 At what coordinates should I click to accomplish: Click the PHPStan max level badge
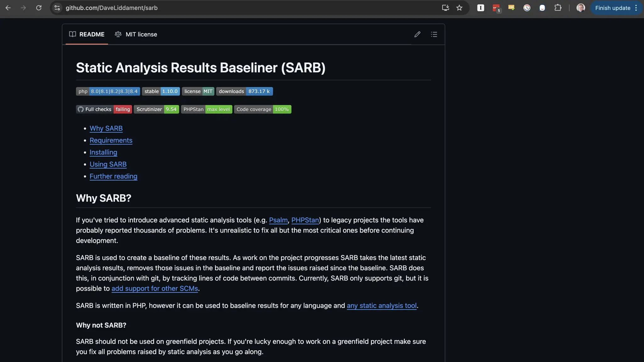click(x=206, y=109)
